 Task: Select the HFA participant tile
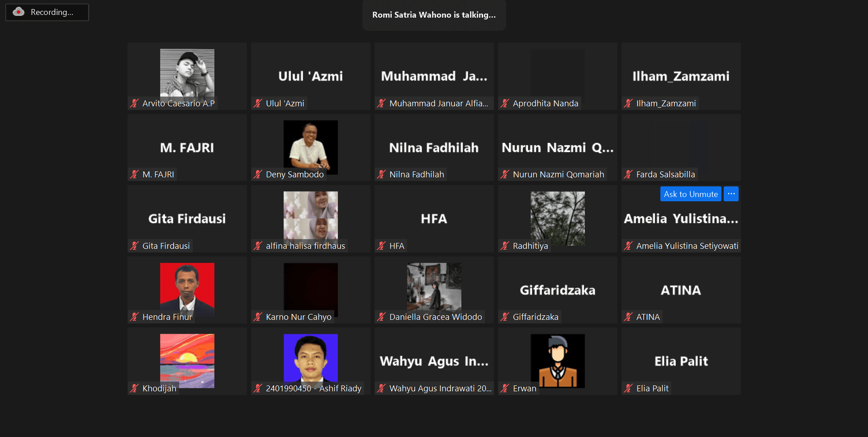click(434, 219)
